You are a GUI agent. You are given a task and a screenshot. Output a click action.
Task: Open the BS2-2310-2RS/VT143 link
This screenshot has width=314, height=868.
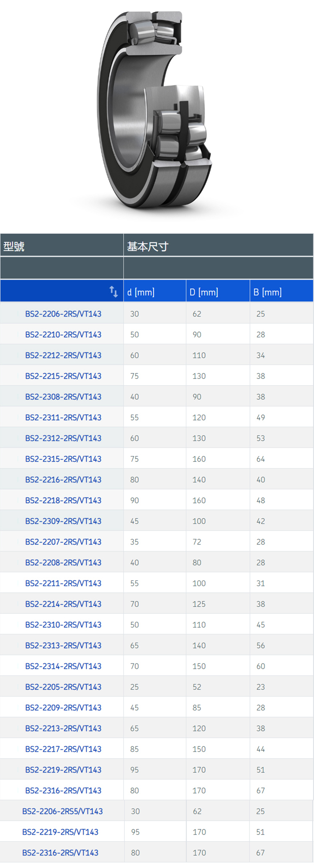click(x=63, y=625)
